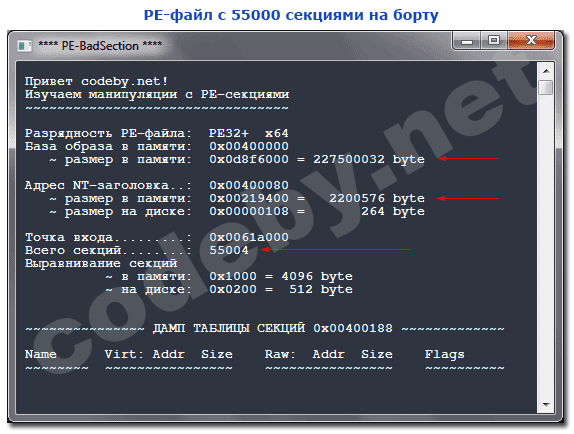Click the label 'Выравнивание секций'
574x434 pixels.
coord(101,263)
